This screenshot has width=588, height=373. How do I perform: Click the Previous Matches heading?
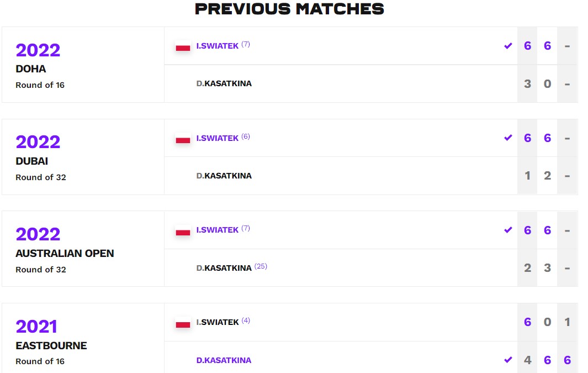pyautogui.click(x=290, y=9)
